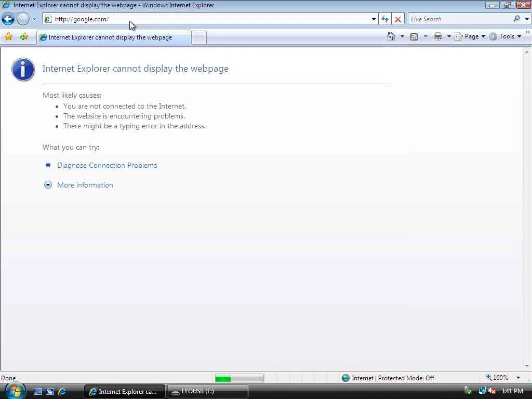Open the address bar history dropdown
Image resolution: width=532 pixels, height=399 pixels.
[x=374, y=19]
